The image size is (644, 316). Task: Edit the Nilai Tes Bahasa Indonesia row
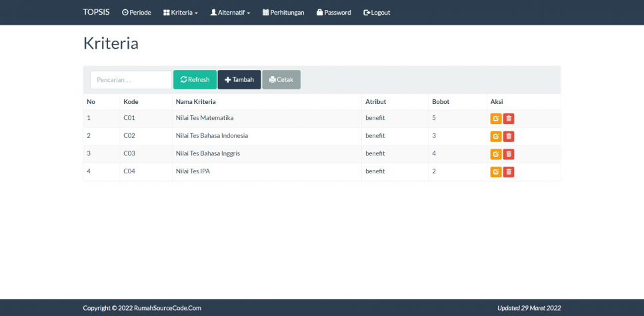495,137
